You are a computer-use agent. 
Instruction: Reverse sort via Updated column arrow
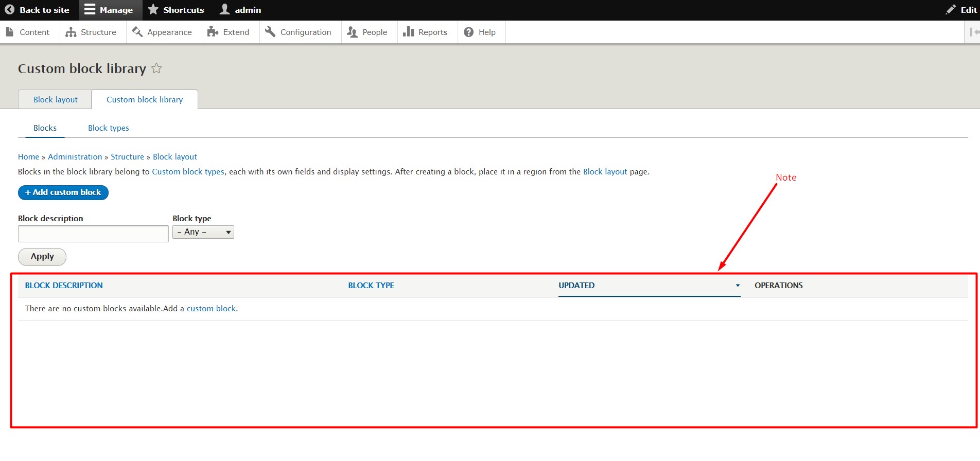[737, 286]
